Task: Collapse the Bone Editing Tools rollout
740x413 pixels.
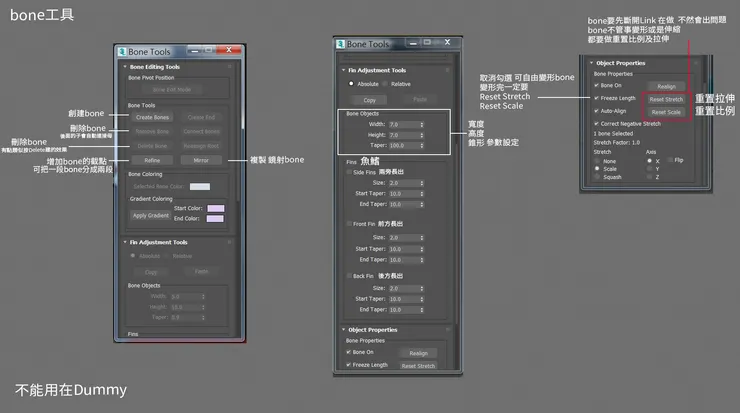Action: tap(125, 67)
